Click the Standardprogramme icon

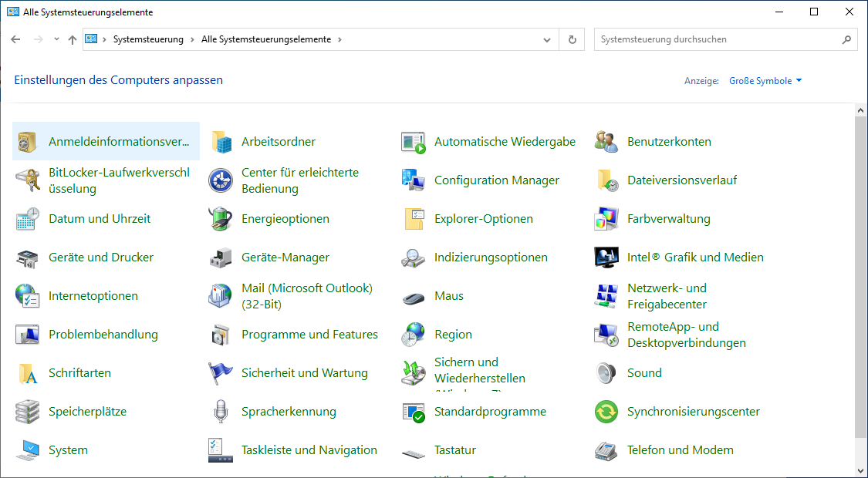point(413,412)
